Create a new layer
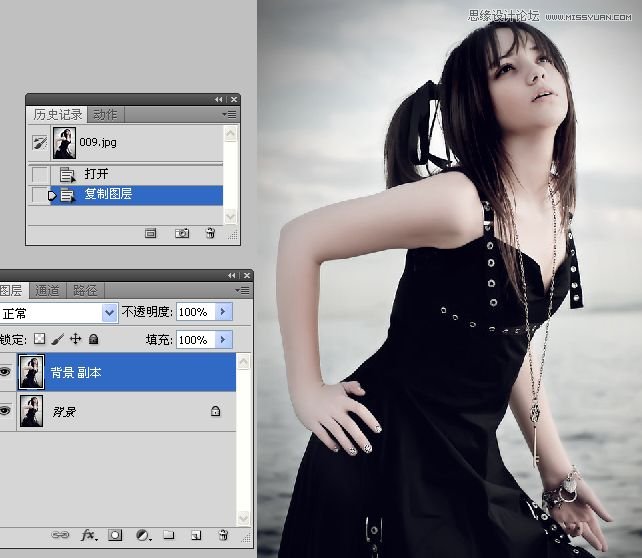This screenshot has height=558, width=642. tap(196, 535)
